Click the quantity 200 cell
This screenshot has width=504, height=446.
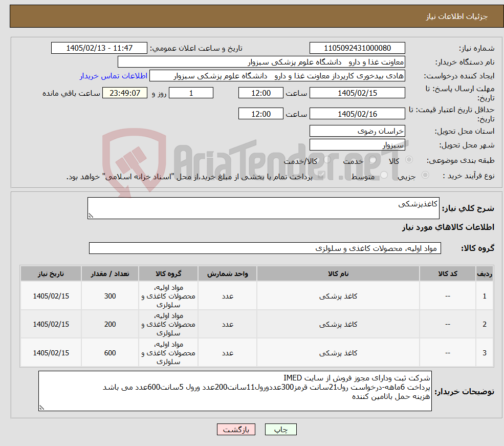click(110, 325)
